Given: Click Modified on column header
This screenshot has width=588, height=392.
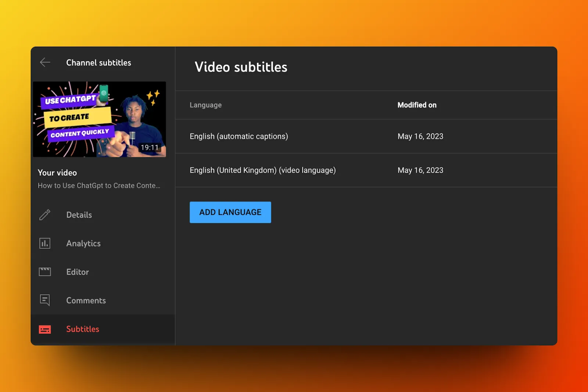Looking at the screenshot, I should tap(417, 105).
